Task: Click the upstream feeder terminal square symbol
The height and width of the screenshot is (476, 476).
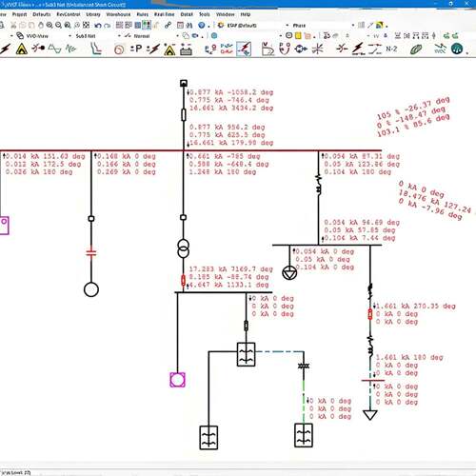Action: click(x=184, y=83)
